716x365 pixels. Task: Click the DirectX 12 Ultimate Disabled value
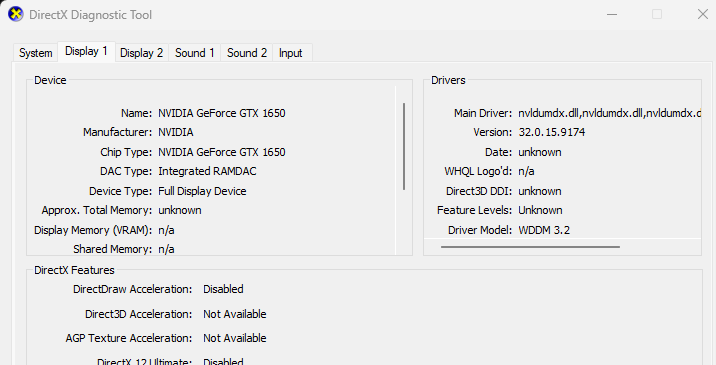tap(223, 361)
